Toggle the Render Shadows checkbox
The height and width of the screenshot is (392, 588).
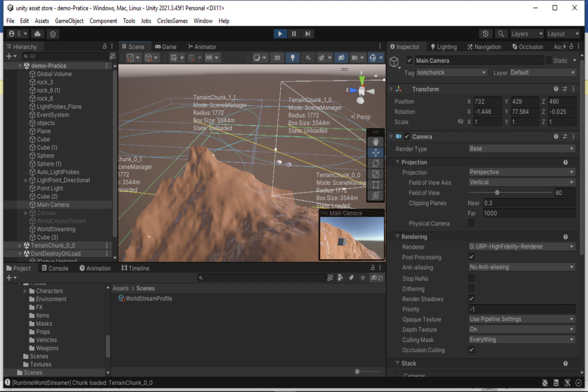click(471, 299)
